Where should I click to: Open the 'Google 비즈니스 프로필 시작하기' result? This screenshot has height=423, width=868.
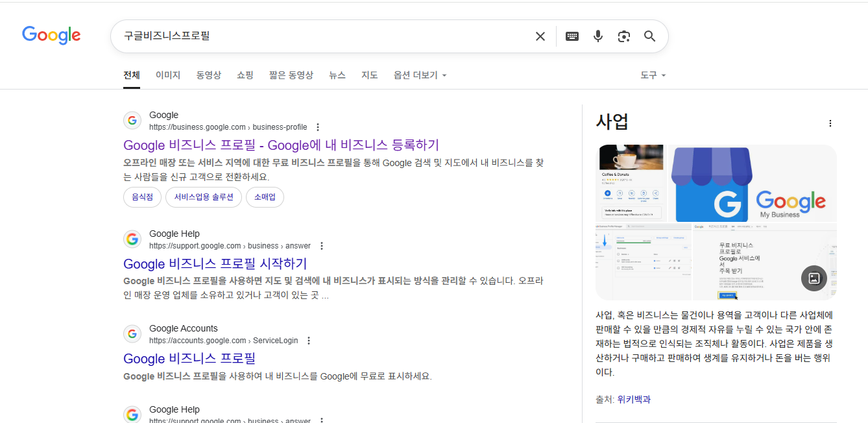[x=215, y=264]
